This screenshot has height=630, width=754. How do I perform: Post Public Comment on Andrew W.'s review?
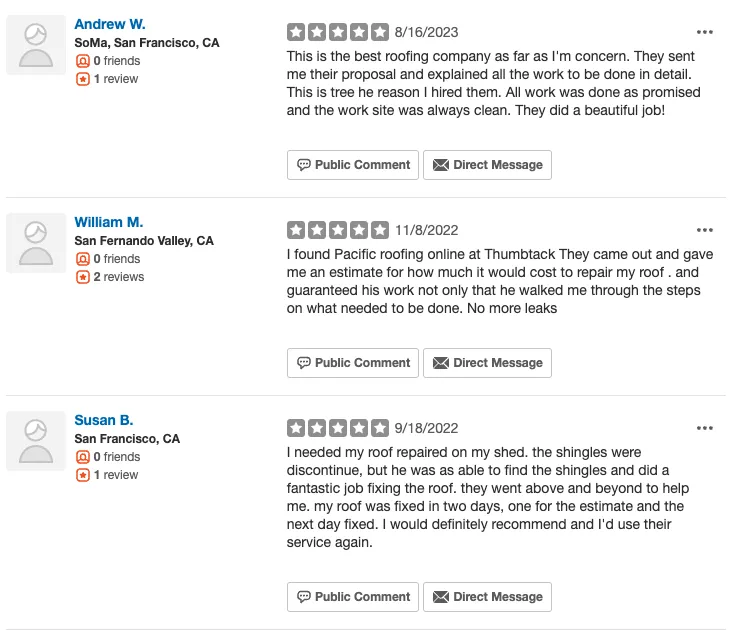(353, 165)
